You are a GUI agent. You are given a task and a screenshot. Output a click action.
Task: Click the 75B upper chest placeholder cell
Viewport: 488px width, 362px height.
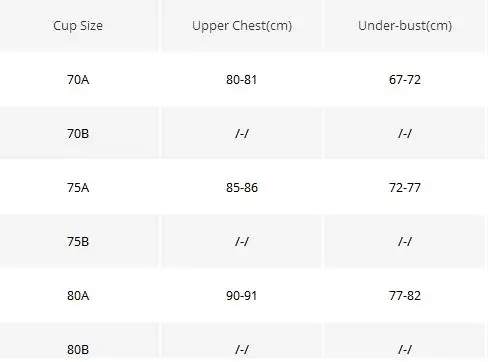[242, 242]
